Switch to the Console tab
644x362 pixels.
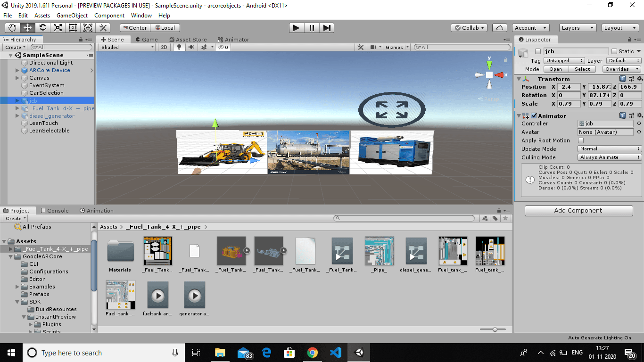tap(55, 211)
